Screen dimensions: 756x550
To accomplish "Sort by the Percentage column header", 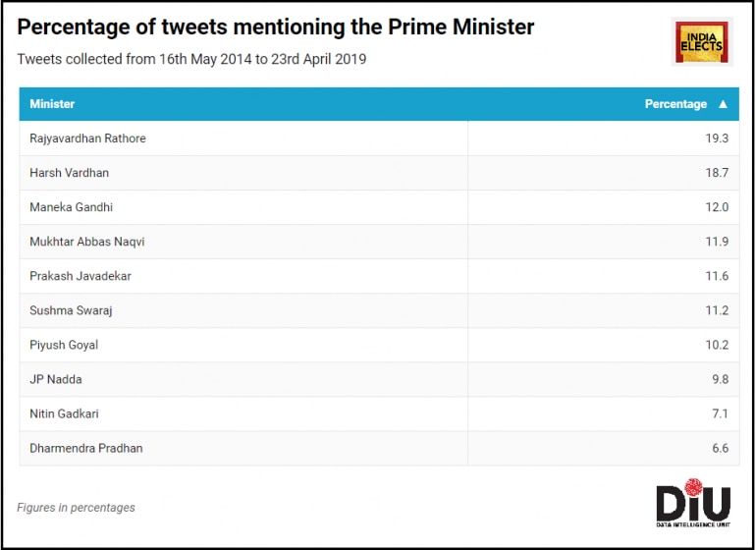I will pyautogui.click(x=675, y=104).
